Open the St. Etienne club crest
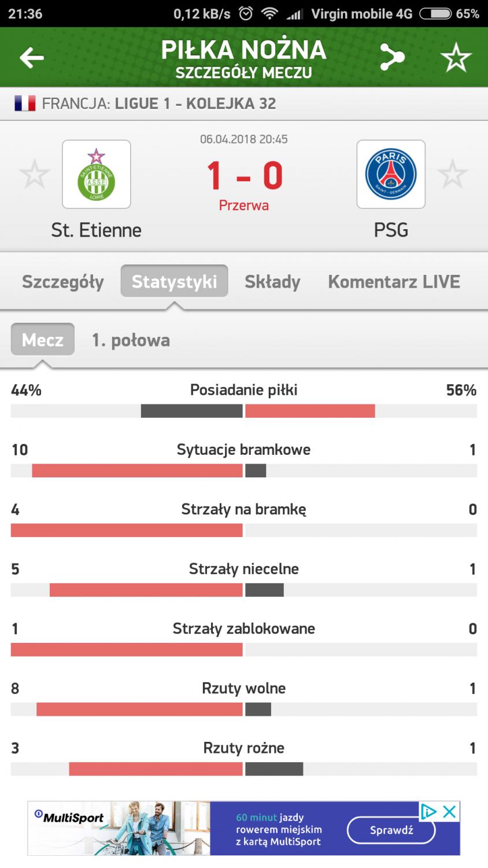 96,174
